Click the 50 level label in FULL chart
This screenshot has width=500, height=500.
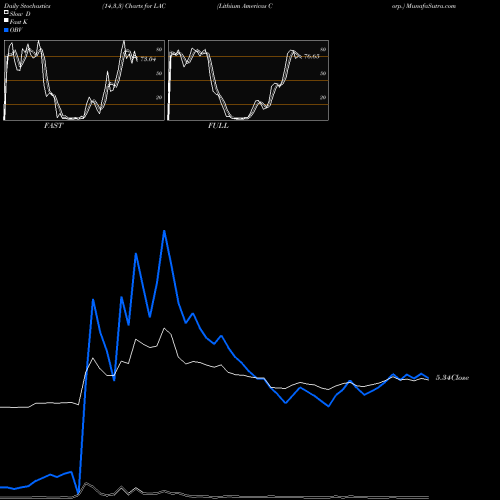coord(323,73)
